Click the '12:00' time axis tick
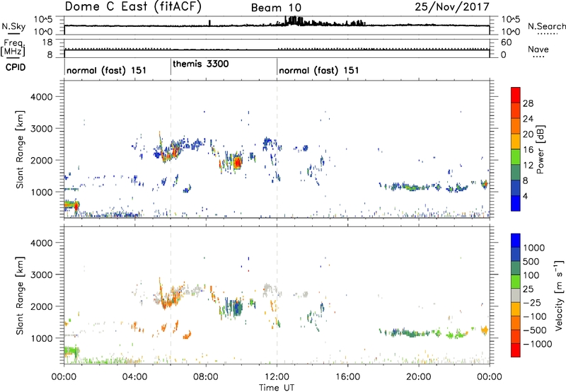 tap(277, 377)
